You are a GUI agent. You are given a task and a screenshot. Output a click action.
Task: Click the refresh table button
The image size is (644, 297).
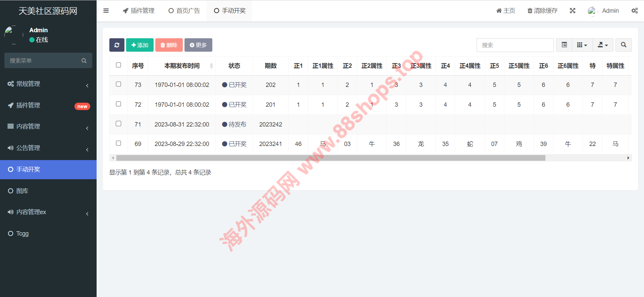pos(117,45)
